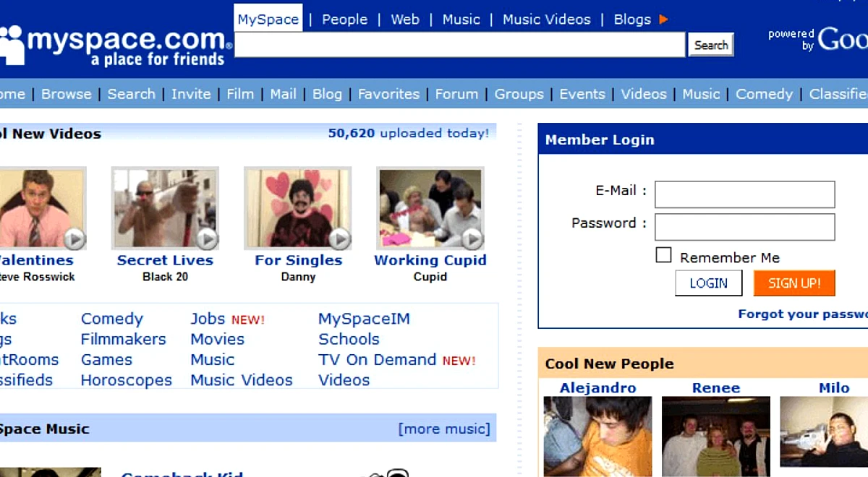Open the MySpaceIM link

(364, 319)
